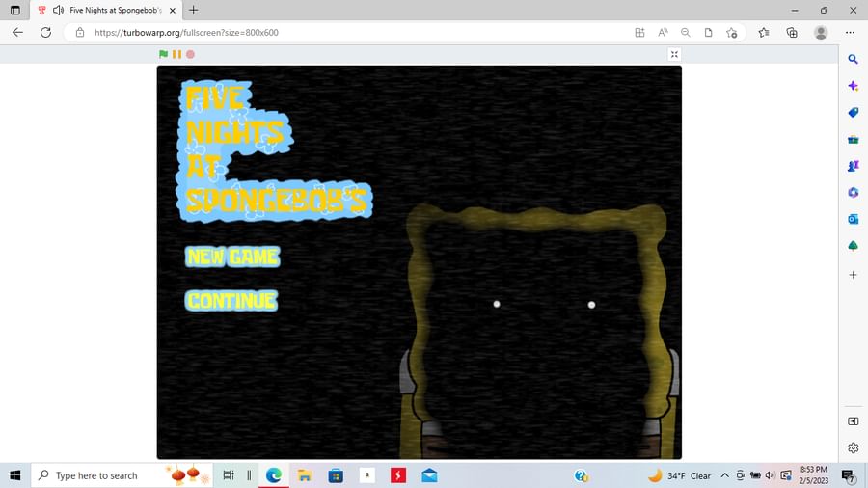
Task: Open Discover sparkle icon in sidebar
Action: (x=854, y=86)
